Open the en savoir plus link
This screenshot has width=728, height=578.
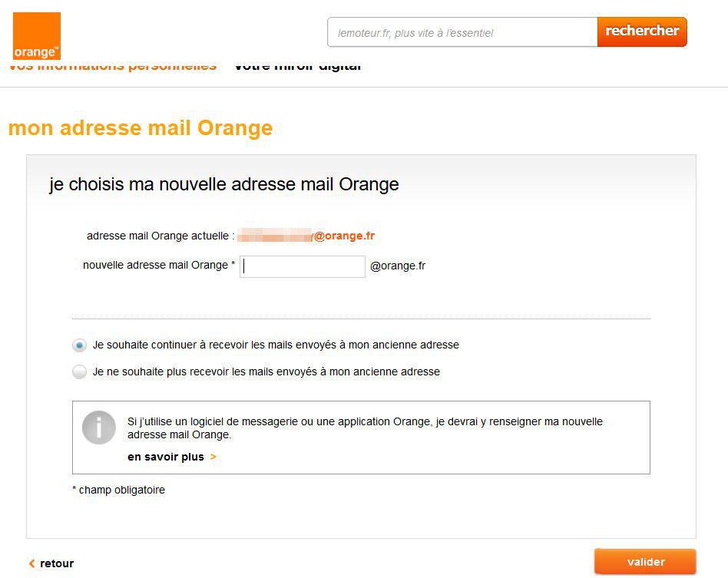(166, 457)
